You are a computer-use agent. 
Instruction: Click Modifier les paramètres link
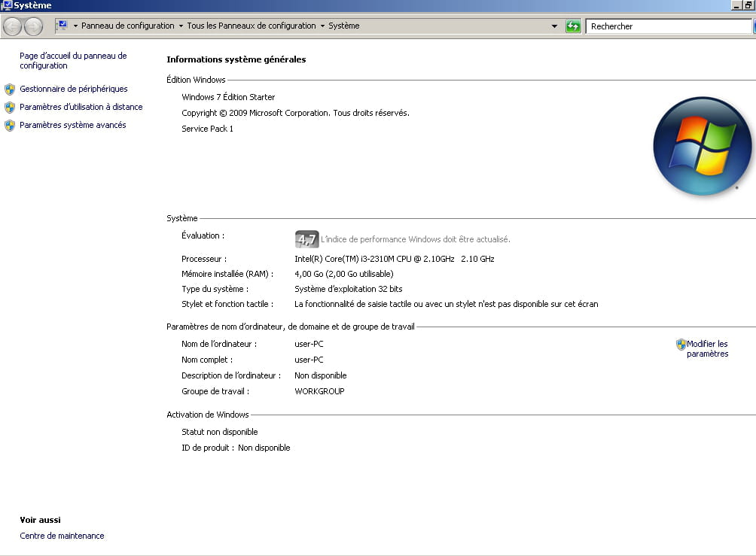point(707,349)
